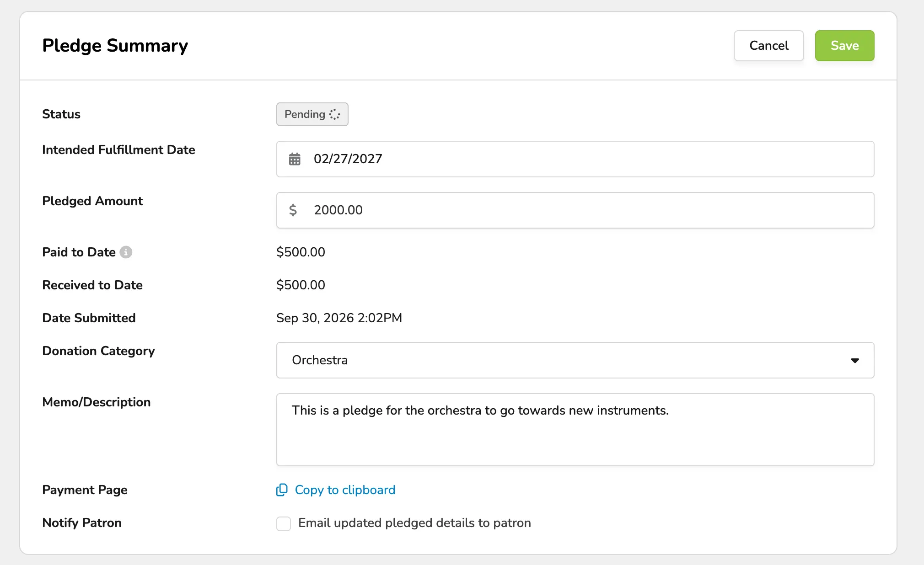The width and height of the screenshot is (924, 565).
Task: Click the dollar sign icon in Pledged Amount
Action: click(x=293, y=210)
